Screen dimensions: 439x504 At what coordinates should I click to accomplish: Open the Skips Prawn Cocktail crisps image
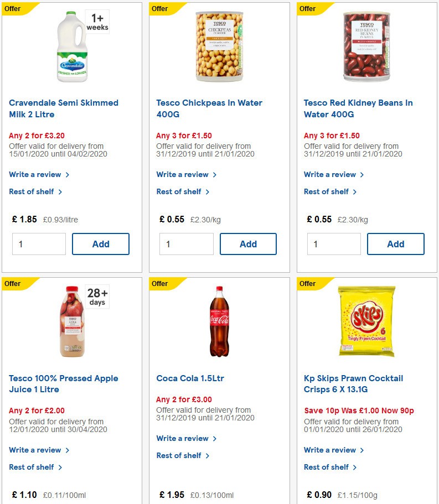pos(366,321)
